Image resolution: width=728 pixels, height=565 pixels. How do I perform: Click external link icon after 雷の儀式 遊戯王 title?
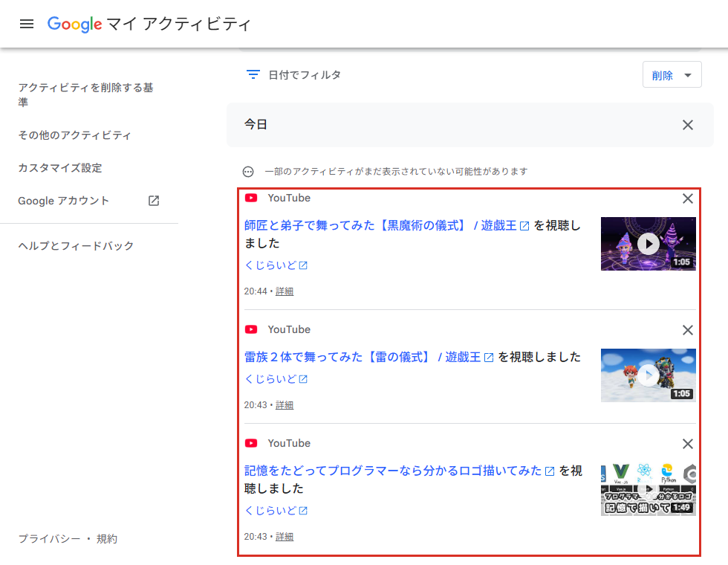(489, 358)
